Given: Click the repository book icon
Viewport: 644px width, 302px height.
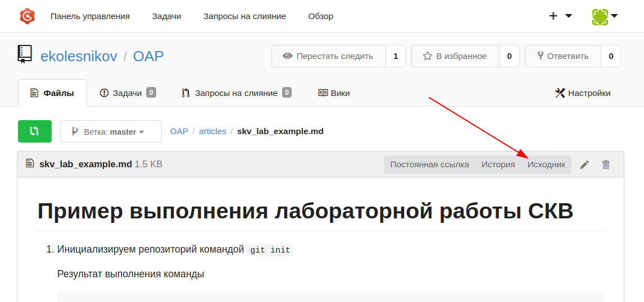Looking at the screenshot, I should tap(25, 55).
